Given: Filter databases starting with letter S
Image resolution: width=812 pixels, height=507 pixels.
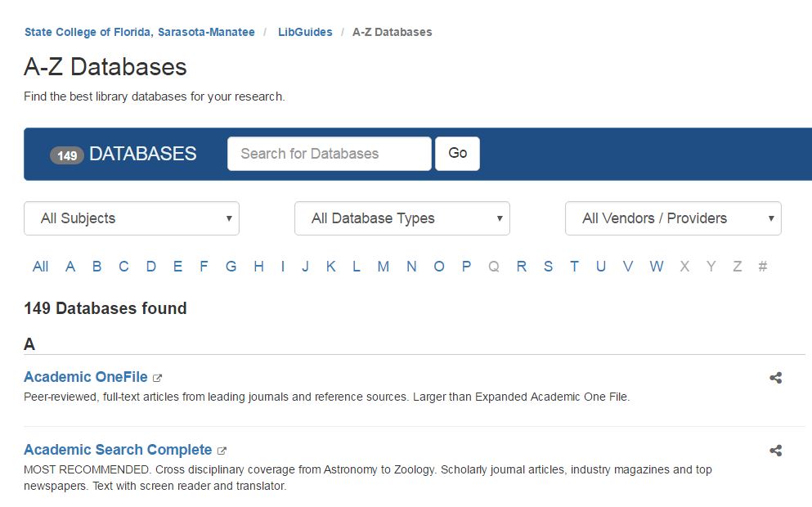Looking at the screenshot, I should tap(548, 267).
